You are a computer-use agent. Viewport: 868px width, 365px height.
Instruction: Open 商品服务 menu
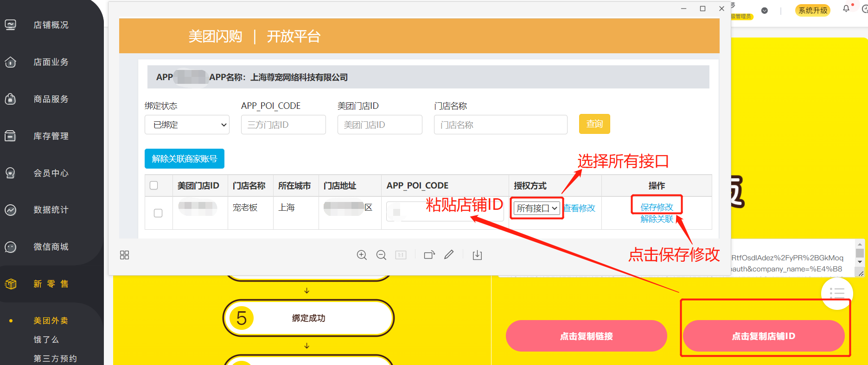click(51, 99)
